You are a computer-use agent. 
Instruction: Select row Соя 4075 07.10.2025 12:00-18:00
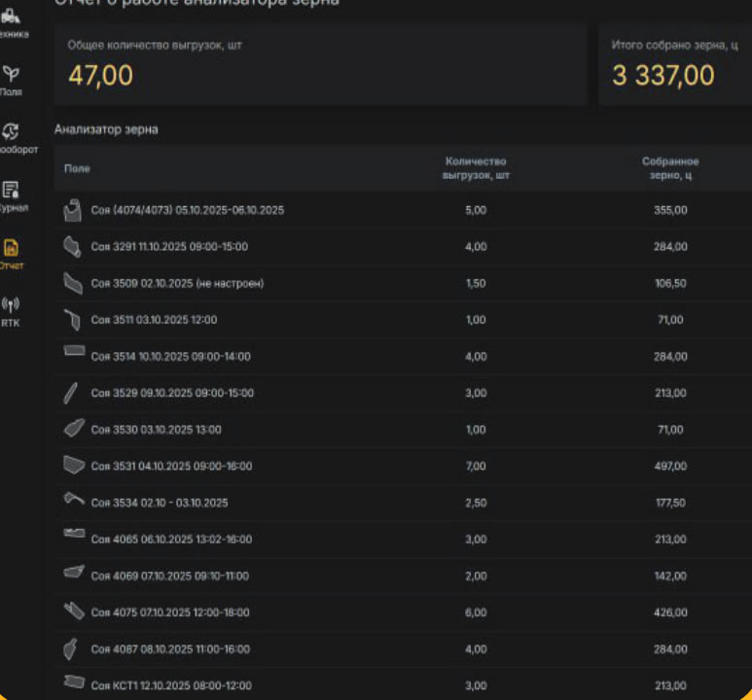tap(403, 612)
